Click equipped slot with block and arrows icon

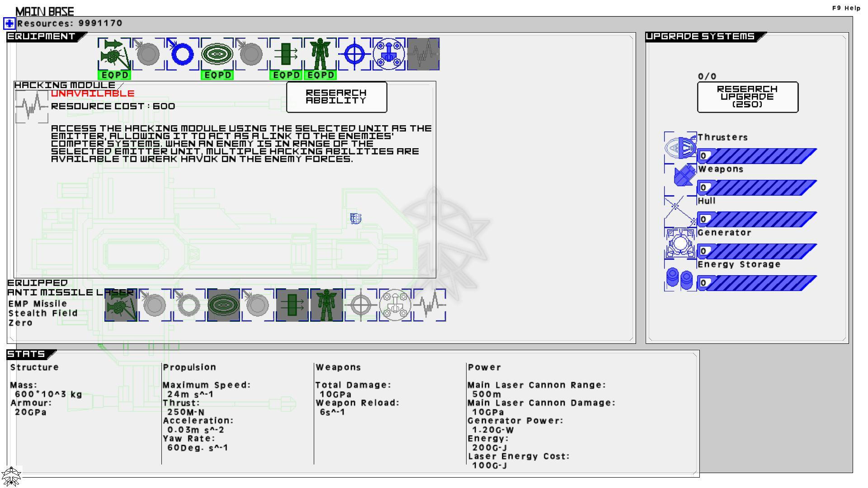coord(292,305)
